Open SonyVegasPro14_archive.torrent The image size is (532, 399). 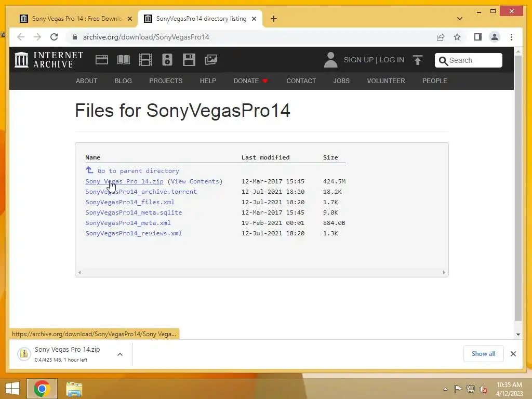click(141, 192)
